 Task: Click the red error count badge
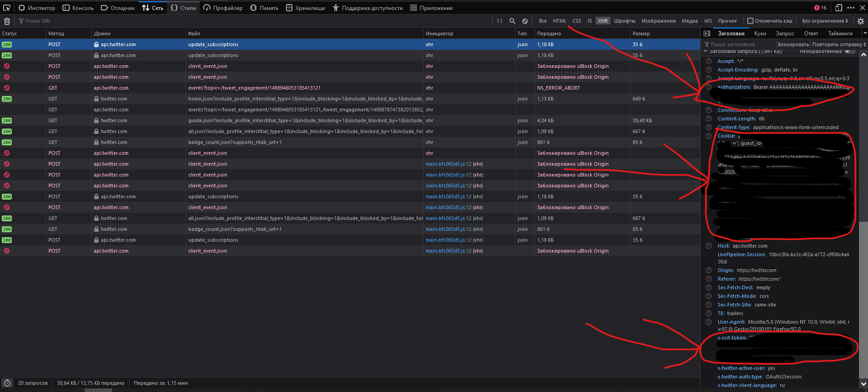pyautogui.click(x=820, y=8)
